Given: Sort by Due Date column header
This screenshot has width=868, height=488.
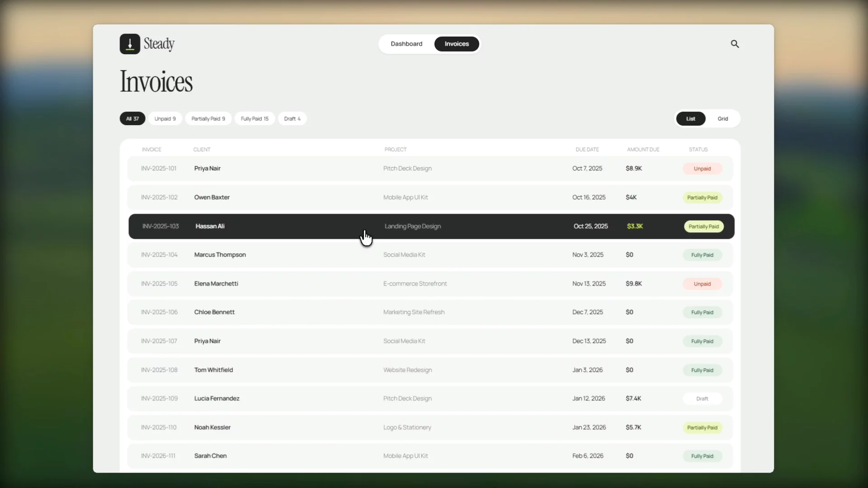Looking at the screenshot, I should tap(587, 150).
